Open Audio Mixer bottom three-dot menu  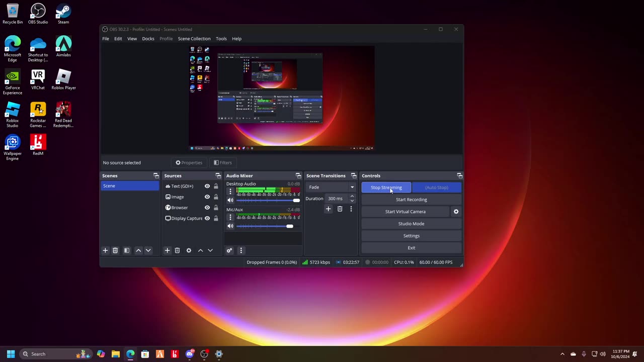coord(241,250)
